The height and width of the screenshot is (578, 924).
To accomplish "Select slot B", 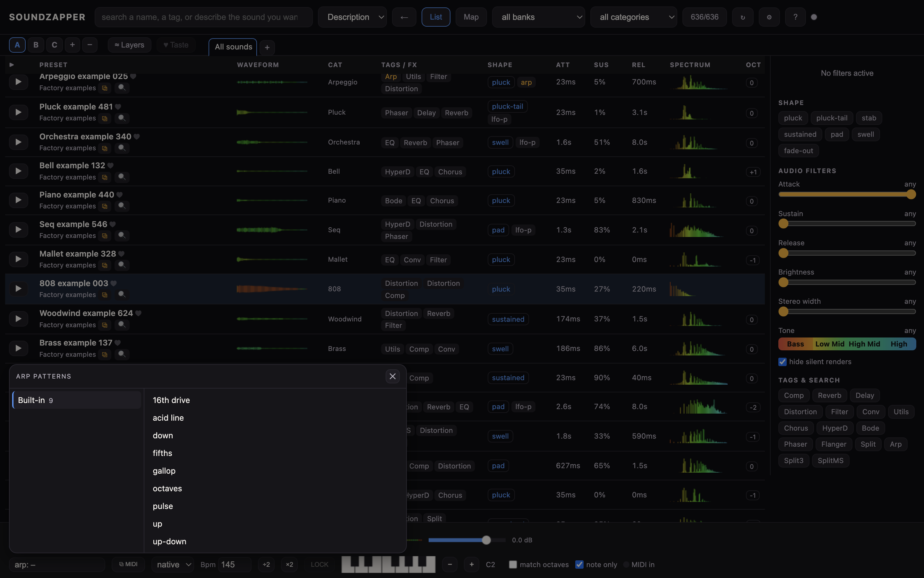I will tap(36, 45).
